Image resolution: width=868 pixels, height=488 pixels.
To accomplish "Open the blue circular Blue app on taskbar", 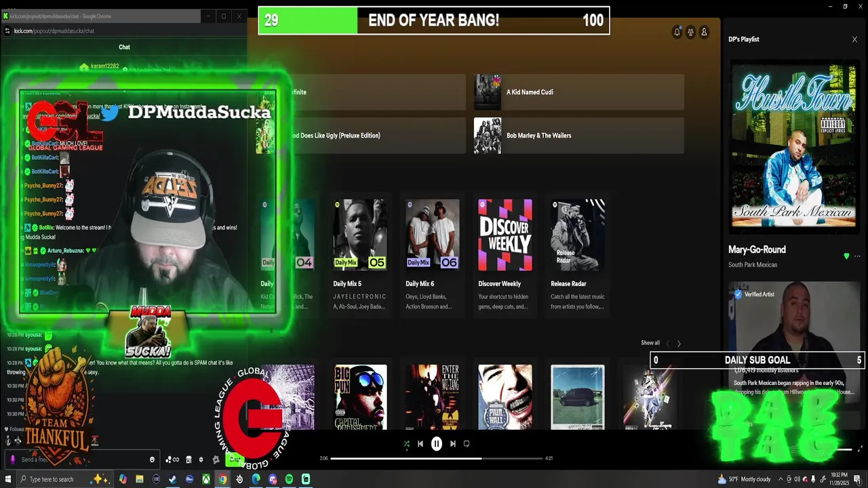I will [x=189, y=479].
